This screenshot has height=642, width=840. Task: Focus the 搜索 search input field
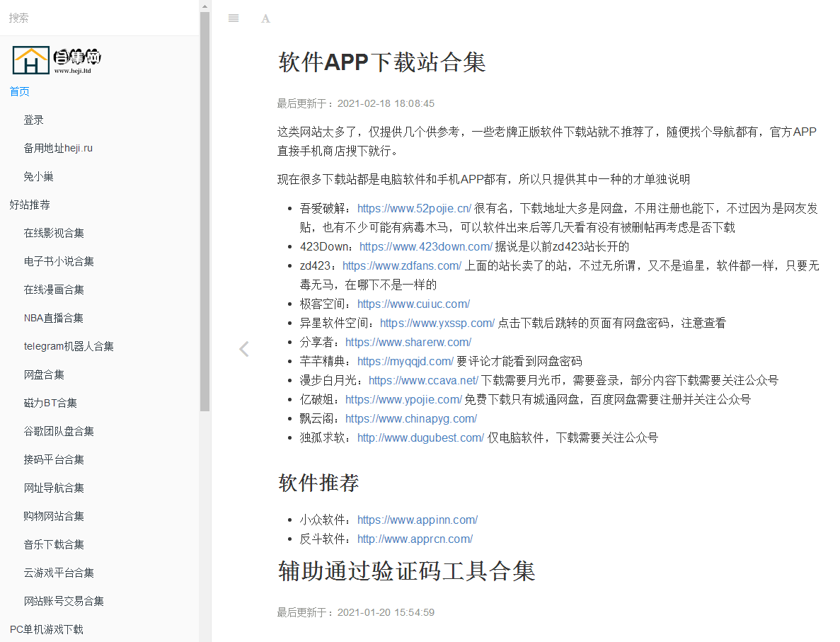coord(99,18)
